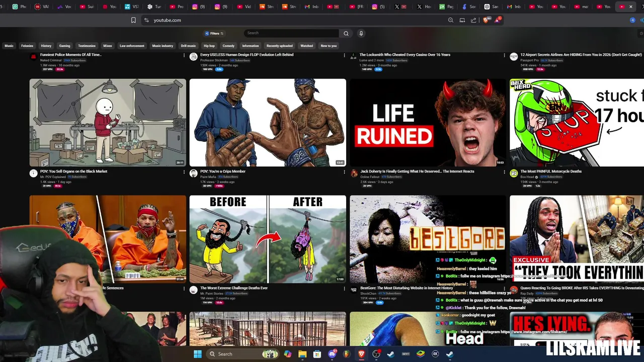Open the Crips handshake cartoon thumbnail
Viewport: 644px width, 362px height.
point(268,123)
